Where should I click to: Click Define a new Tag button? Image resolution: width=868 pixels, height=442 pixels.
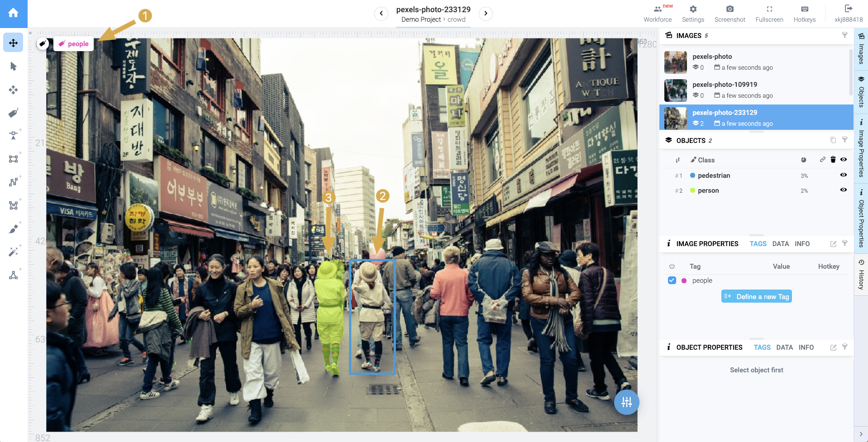[x=756, y=296]
